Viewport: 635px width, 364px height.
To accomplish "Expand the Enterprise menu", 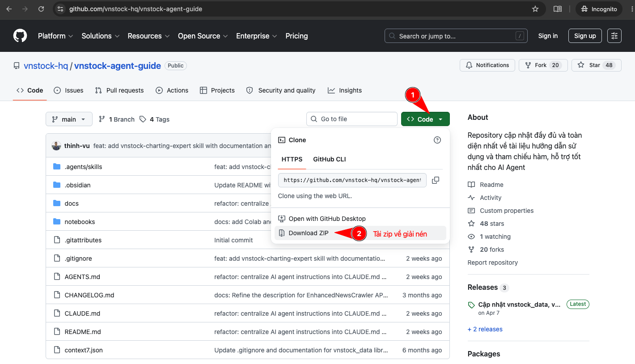I will coord(257,36).
